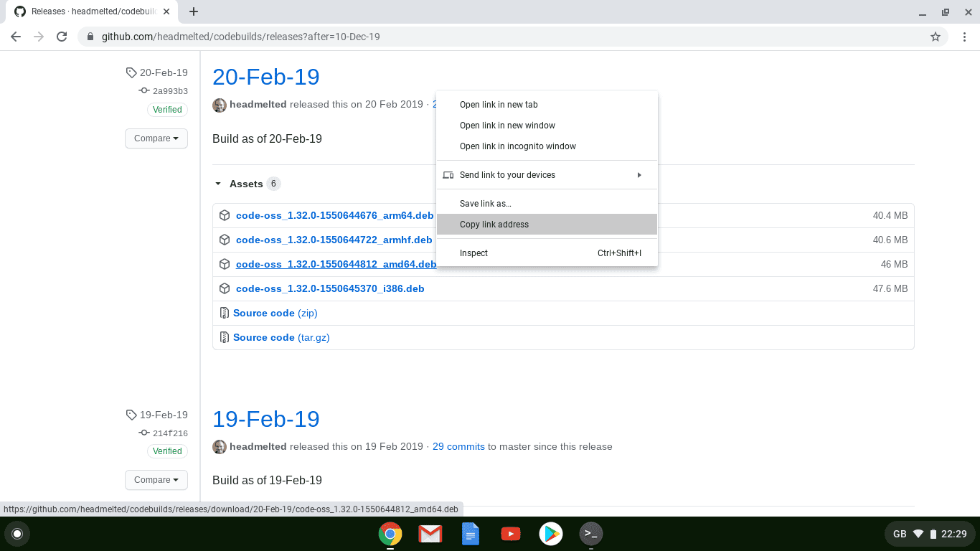Choose Save link as…
The height and width of the screenshot is (551, 980).
(547, 204)
